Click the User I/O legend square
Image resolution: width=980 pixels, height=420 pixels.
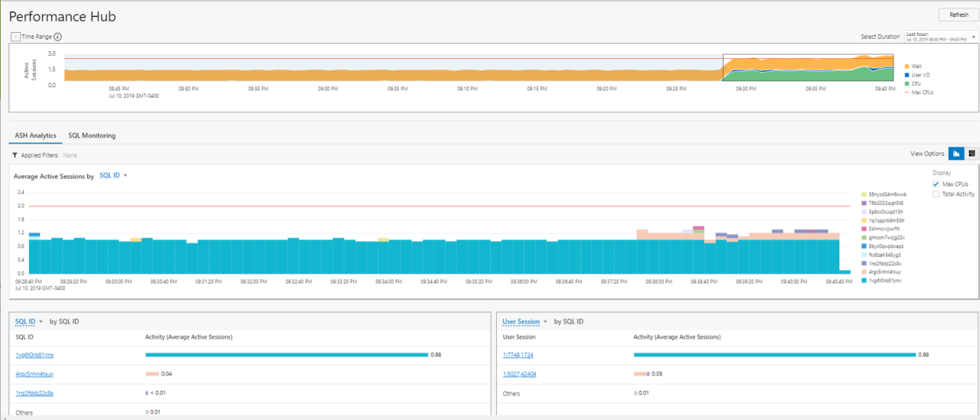(x=907, y=75)
